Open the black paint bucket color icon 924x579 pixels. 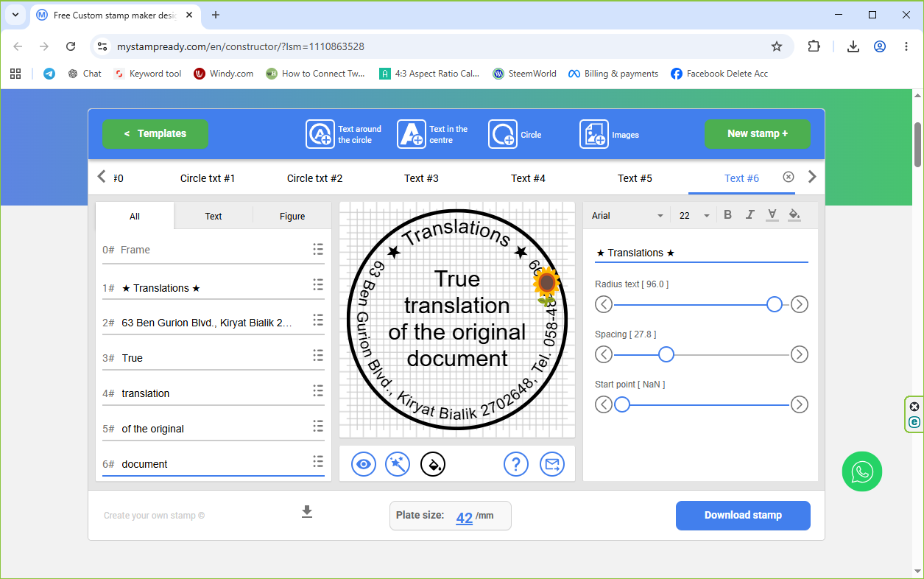click(433, 464)
